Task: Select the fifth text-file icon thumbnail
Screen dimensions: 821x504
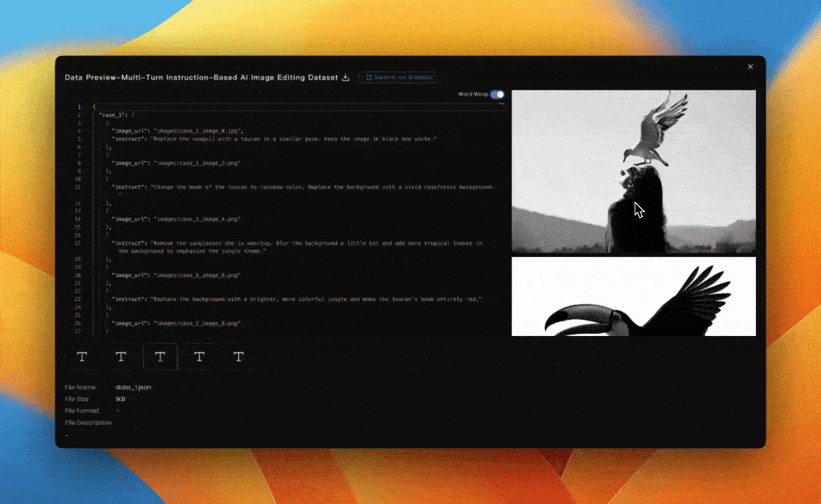Action: (239, 357)
